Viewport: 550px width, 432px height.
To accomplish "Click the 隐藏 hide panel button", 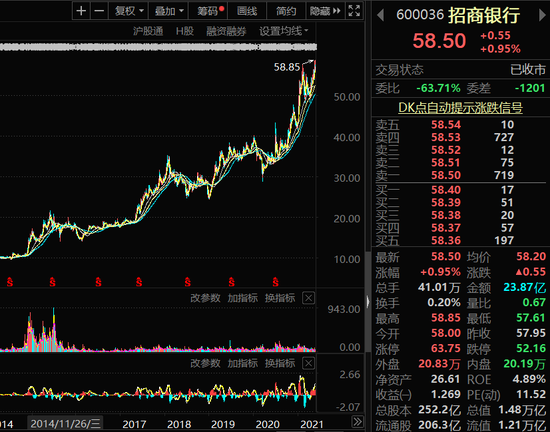I will (325, 11).
